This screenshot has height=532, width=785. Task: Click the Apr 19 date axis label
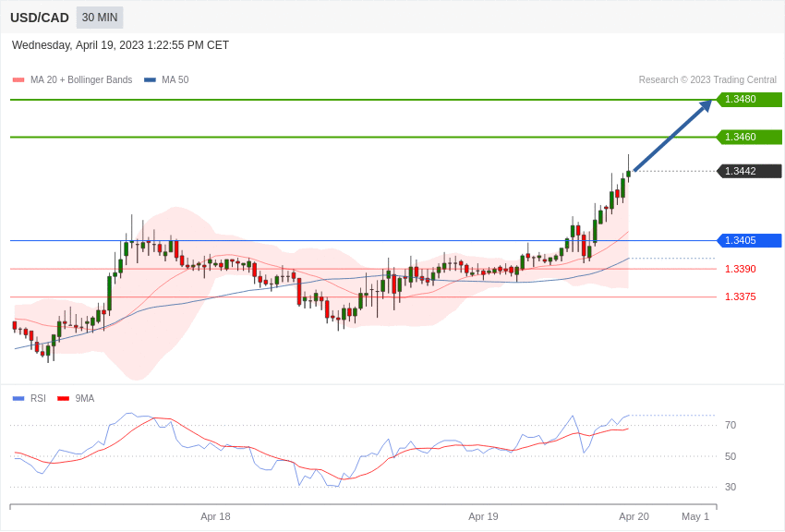click(x=483, y=516)
